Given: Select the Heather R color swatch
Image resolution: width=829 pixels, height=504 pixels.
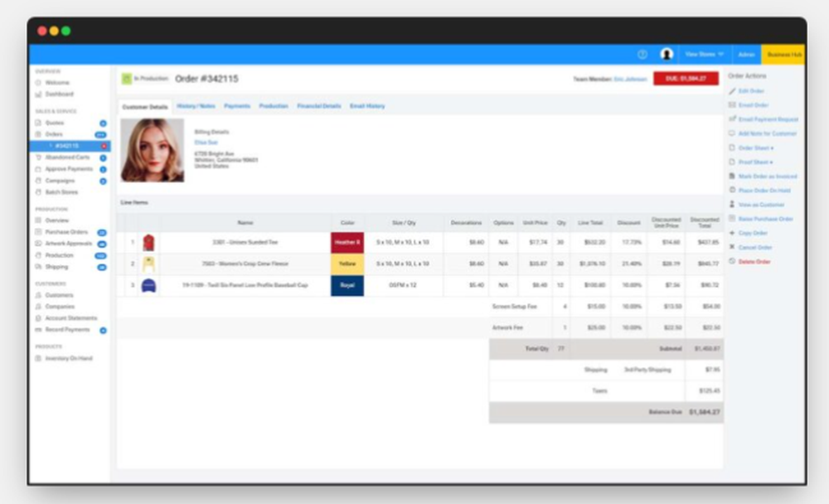Looking at the screenshot, I should click(x=347, y=240).
